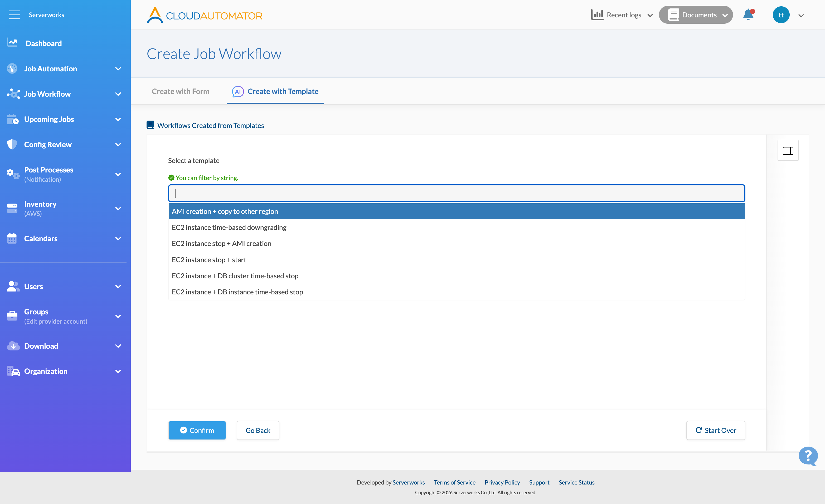Open Workflows Created from Templates link
This screenshot has height=504, width=825.
[211, 125]
